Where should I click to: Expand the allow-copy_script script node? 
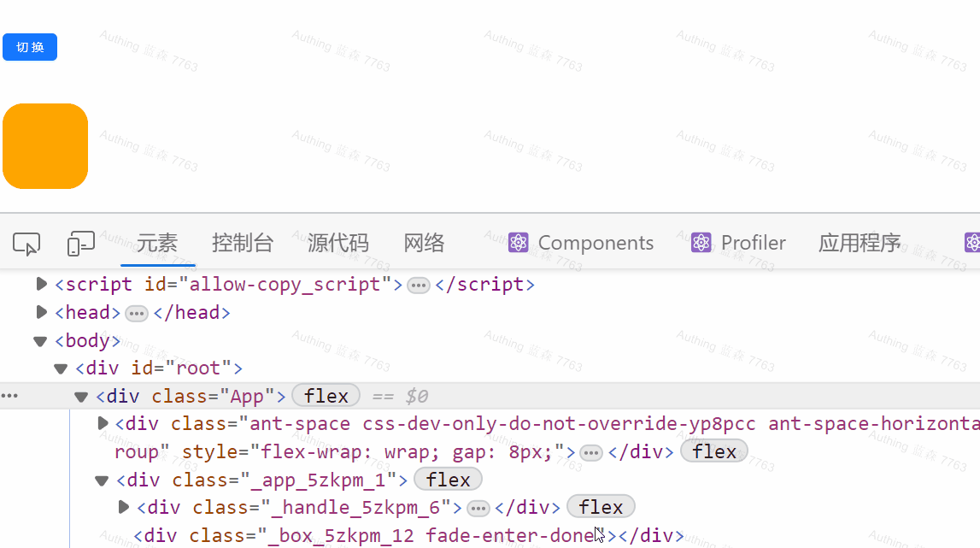[x=41, y=284]
